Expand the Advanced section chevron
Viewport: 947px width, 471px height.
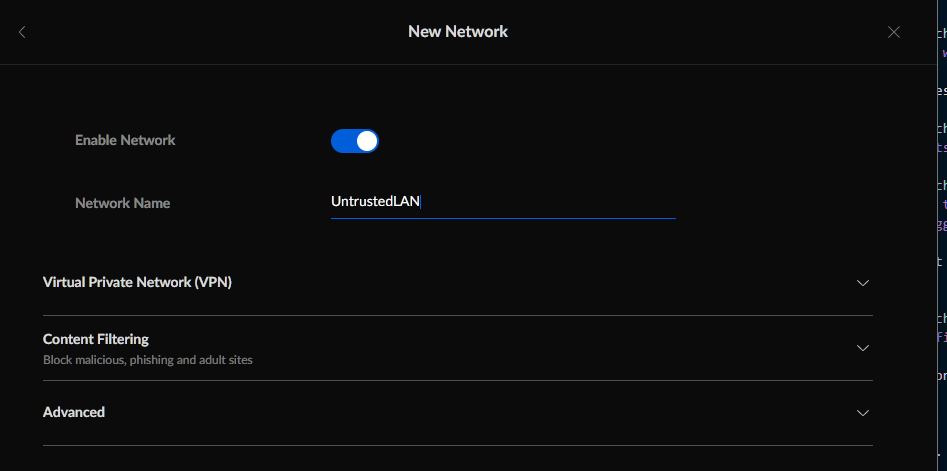pos(863,413)
